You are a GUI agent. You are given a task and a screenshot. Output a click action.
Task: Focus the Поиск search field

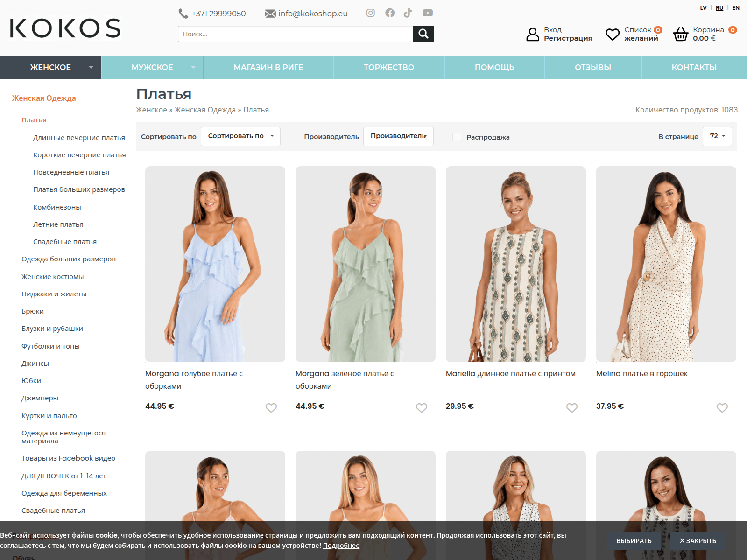(x=296, y=34)
